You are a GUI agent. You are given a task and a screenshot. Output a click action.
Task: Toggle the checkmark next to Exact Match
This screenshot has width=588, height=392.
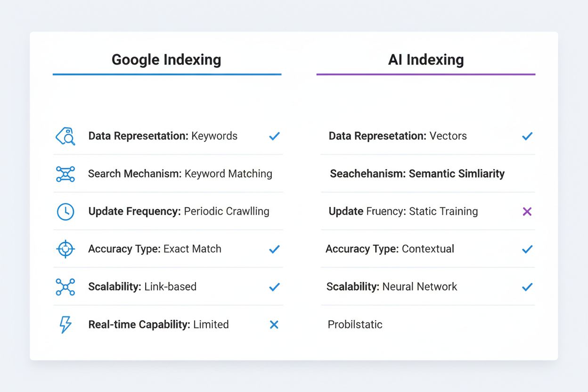[x=274, y=249]
